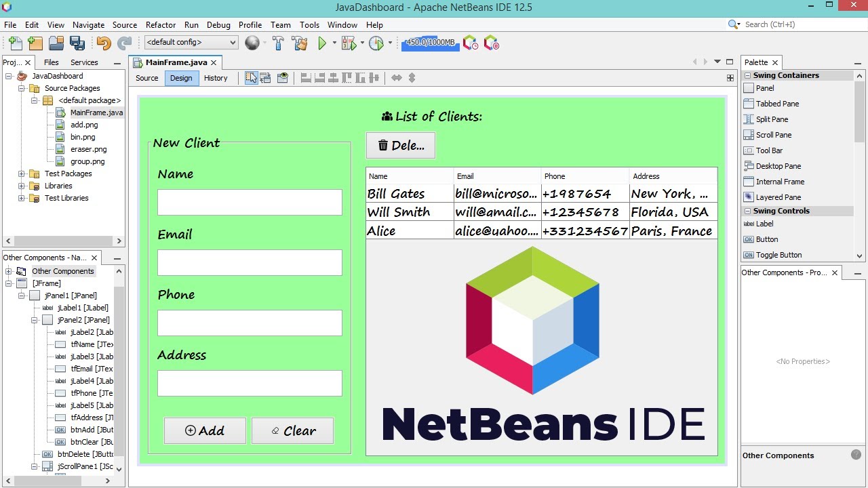
Task: Open the Profile Project dropdown arrow
Action: coord(390,43)
